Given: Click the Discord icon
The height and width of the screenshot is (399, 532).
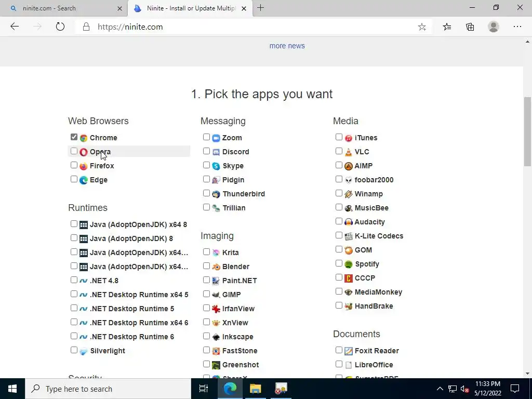Looking at the screenshot, I should pos(216,152).
